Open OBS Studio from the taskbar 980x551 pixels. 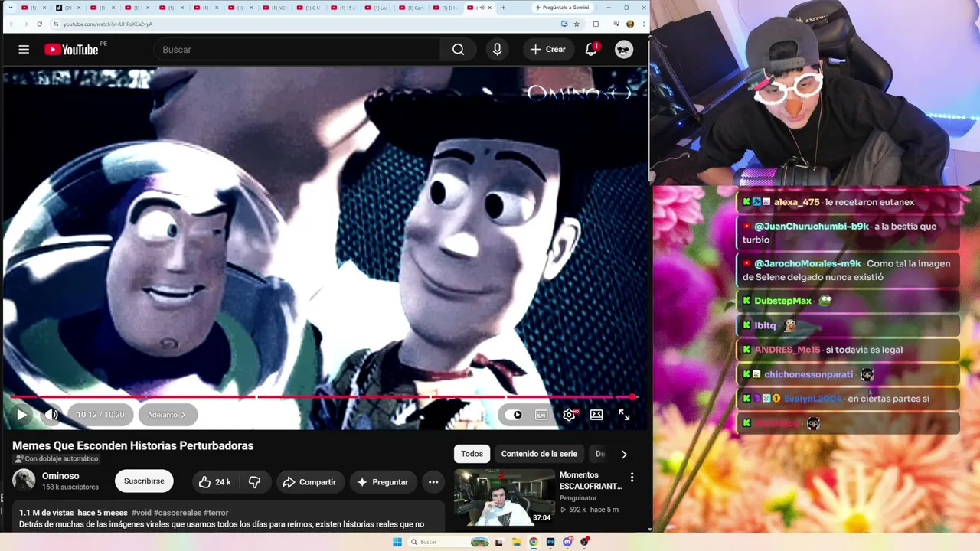click(x=585, y=542)
